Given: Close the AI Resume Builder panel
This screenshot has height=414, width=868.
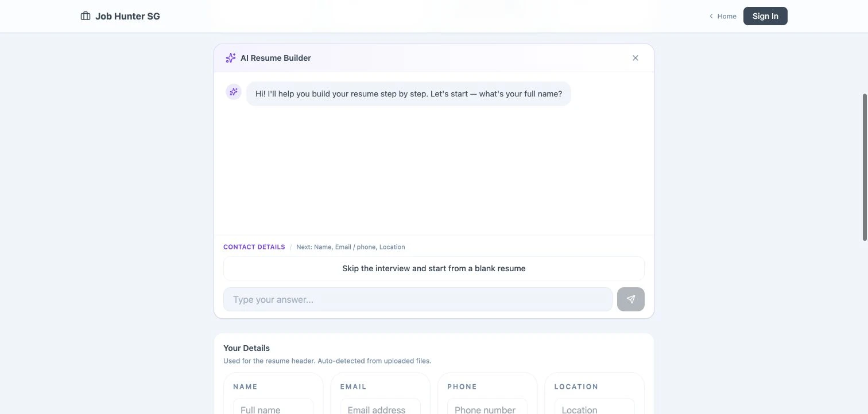Looking at the screenshot, I should (x=635, y=58).
